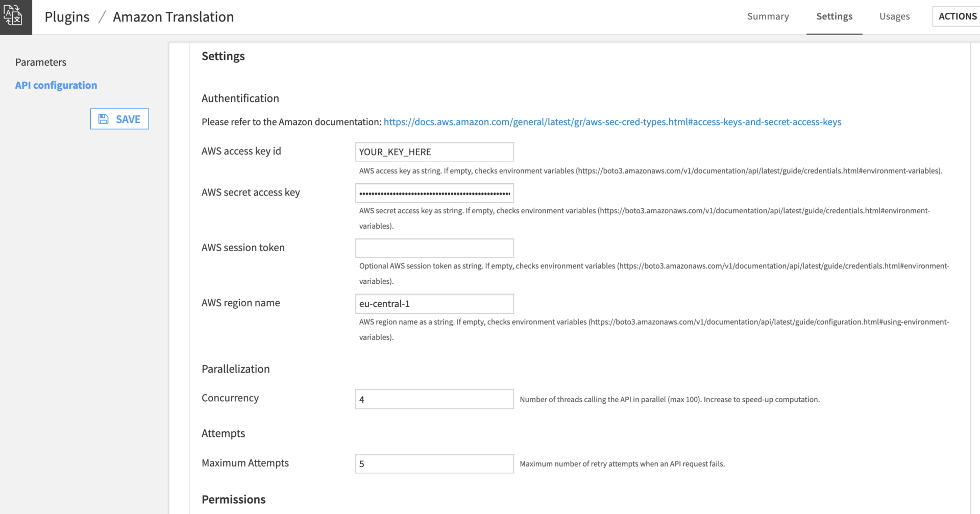Click the AWS region name field showing eu-central-1
980x514 pixels.
click(x=434, y=304)
